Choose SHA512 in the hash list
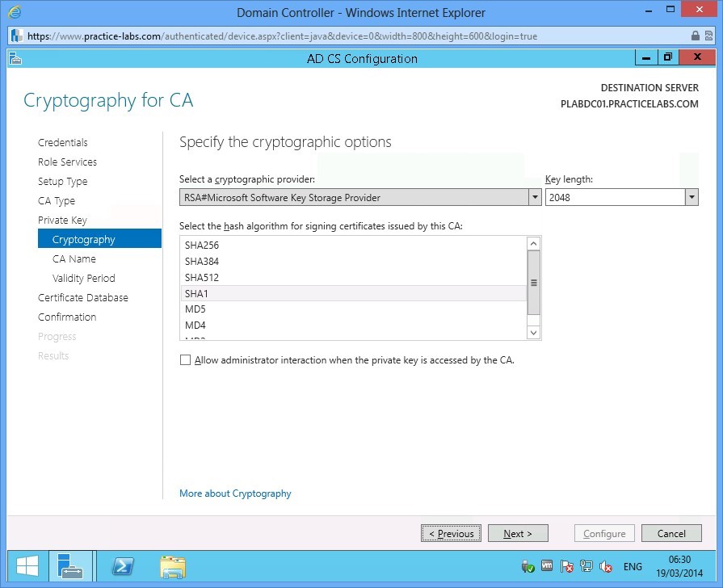Image resolution: width=723 pixels, height=588 pixels. click(202, 278)
